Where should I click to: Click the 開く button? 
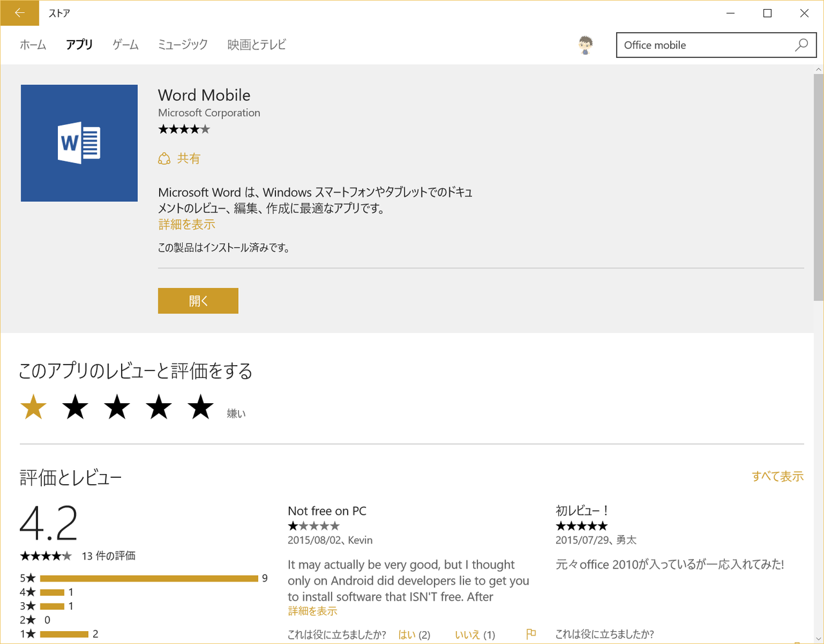(198, 301)
